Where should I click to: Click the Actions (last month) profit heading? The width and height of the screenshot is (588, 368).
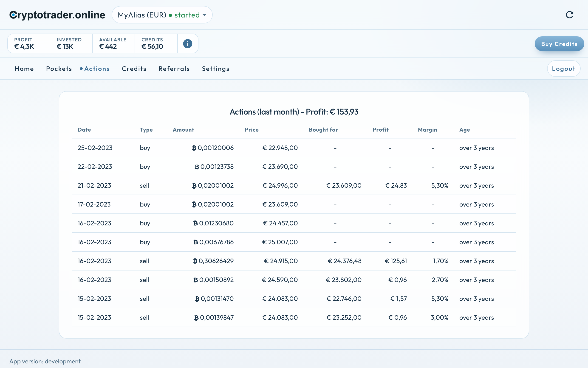294,112
